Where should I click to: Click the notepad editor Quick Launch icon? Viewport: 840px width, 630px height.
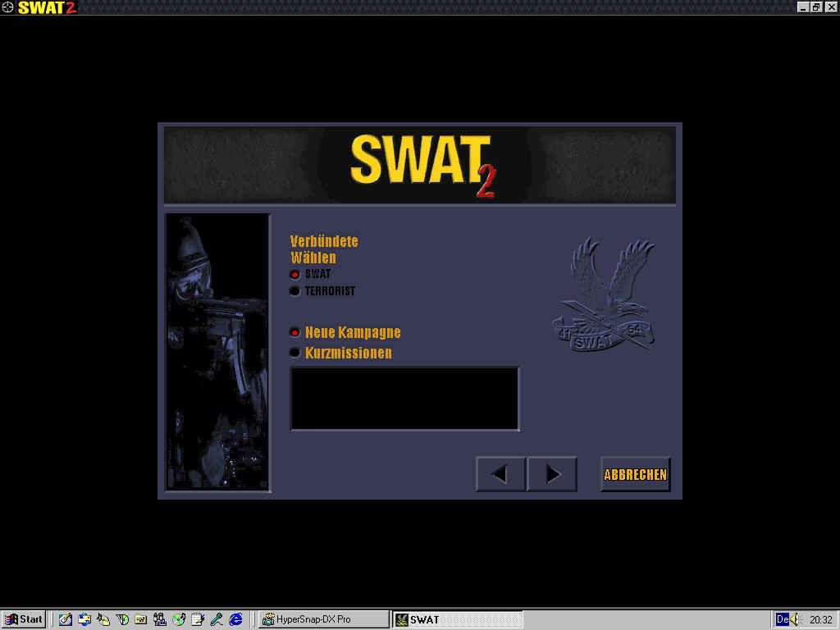pyautogui.click(x=198, y=619)
